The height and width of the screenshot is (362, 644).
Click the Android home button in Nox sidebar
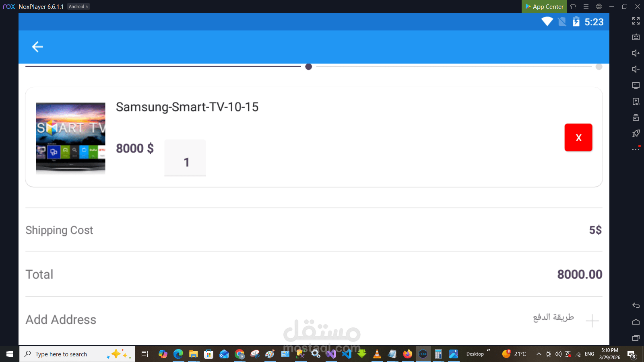[636, 322]
